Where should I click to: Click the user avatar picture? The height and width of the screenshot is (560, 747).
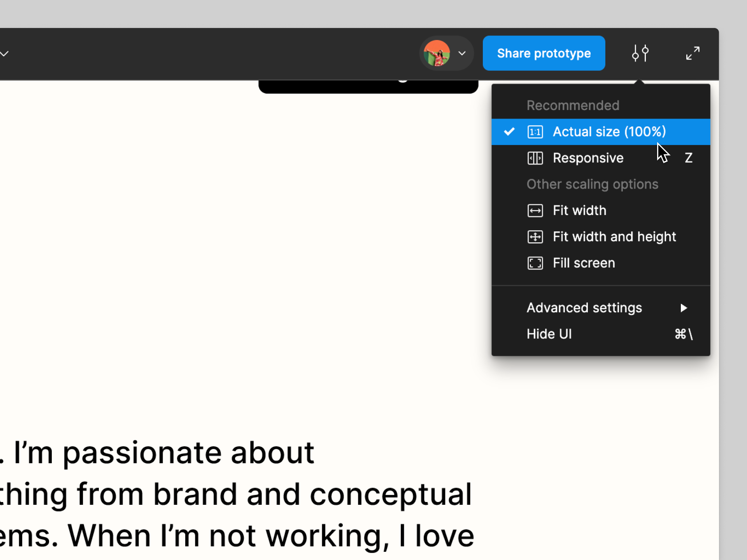(x=437, y=53)
